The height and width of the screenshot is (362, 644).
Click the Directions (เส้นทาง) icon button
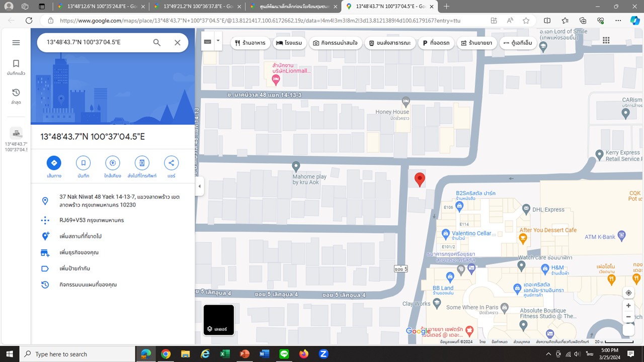tap(54, 163)
